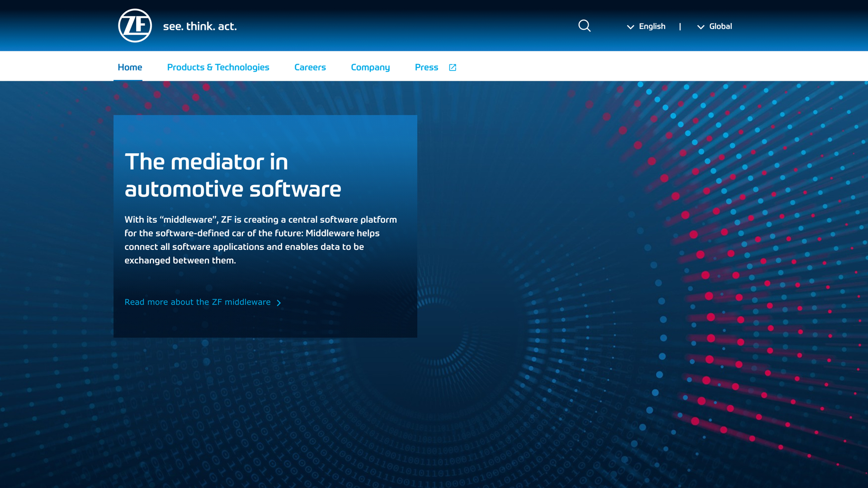Open the search magnifier icon
The image size is (868, 488).
click(x=585, y=26)
